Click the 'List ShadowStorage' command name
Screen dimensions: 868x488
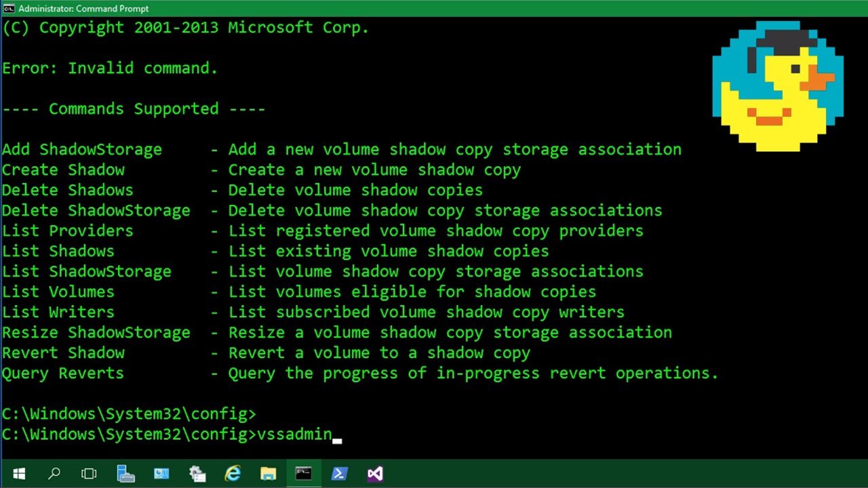click(x=87, y=271)
